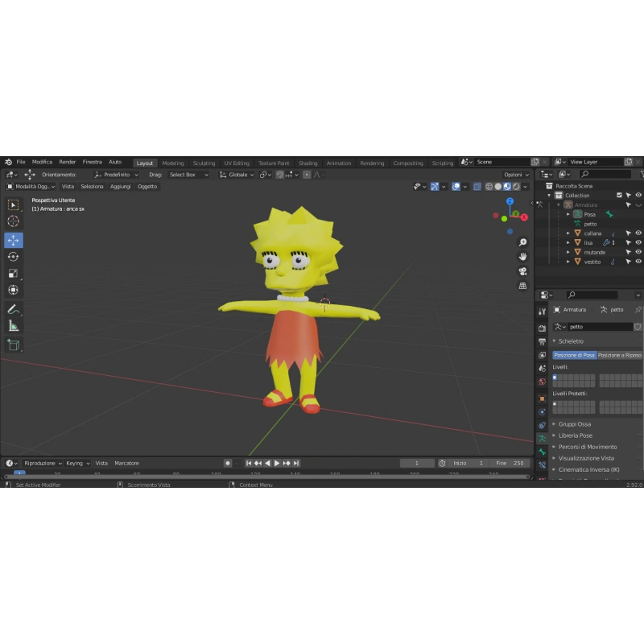This screenshot has height=644, width=644.
Task: Open the Opzioni dropdown
Action: (x=516, y=175)
